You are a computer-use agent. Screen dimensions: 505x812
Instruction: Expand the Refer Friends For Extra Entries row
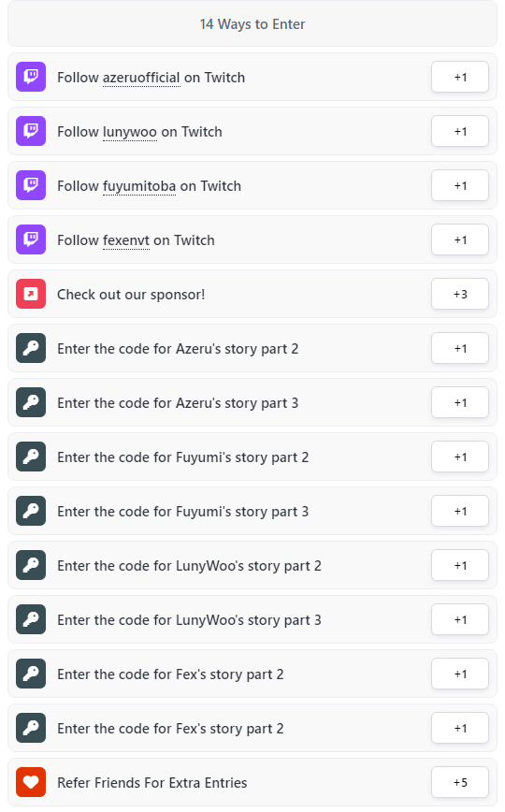pyautogui.click(x=252, y=782)
